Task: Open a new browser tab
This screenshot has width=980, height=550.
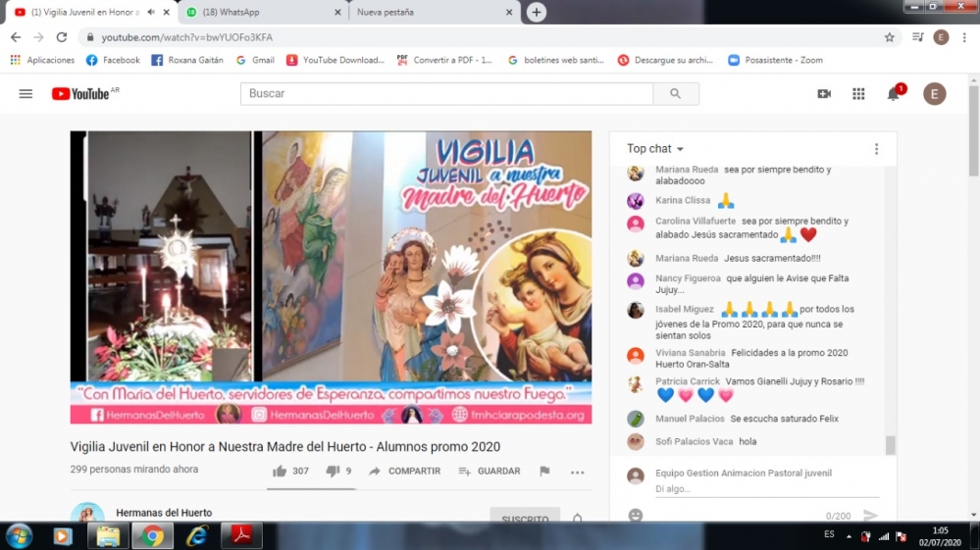Action: (537, 12)
